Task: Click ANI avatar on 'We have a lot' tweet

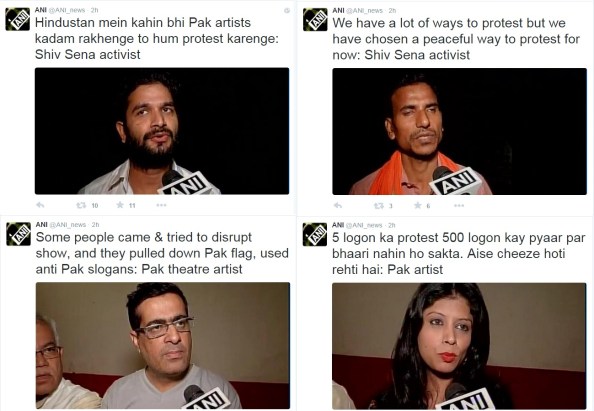Action: (315, 19)
